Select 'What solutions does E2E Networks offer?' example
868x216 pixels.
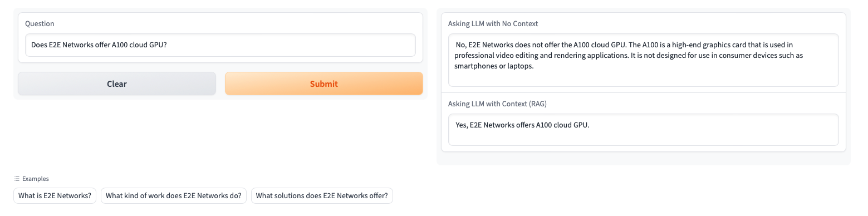322,195
